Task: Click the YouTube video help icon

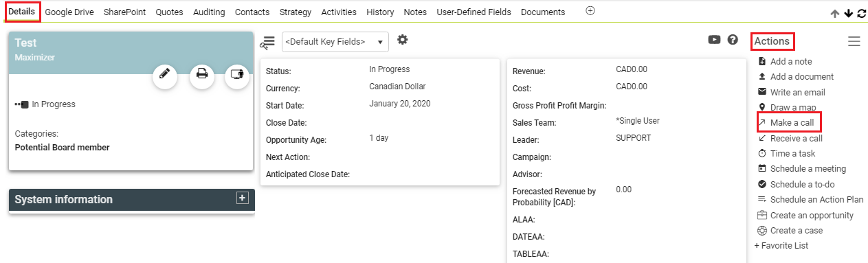Action: pyautogui.click(x=715, y=40)
